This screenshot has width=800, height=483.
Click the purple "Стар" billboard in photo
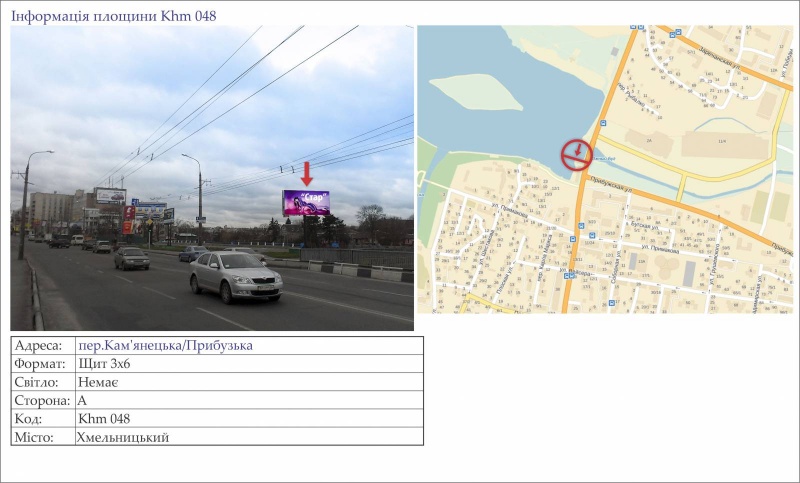tap(306, 203)
